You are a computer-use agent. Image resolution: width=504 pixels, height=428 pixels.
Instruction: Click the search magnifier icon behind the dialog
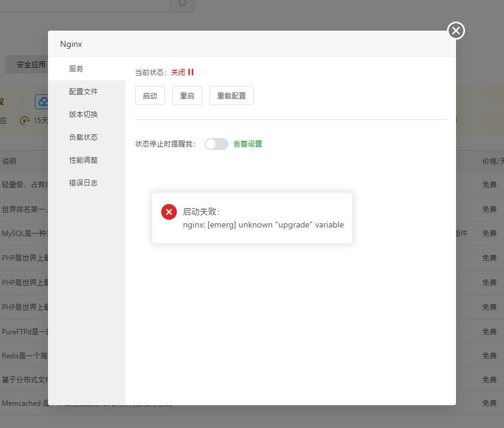[182, 3]
